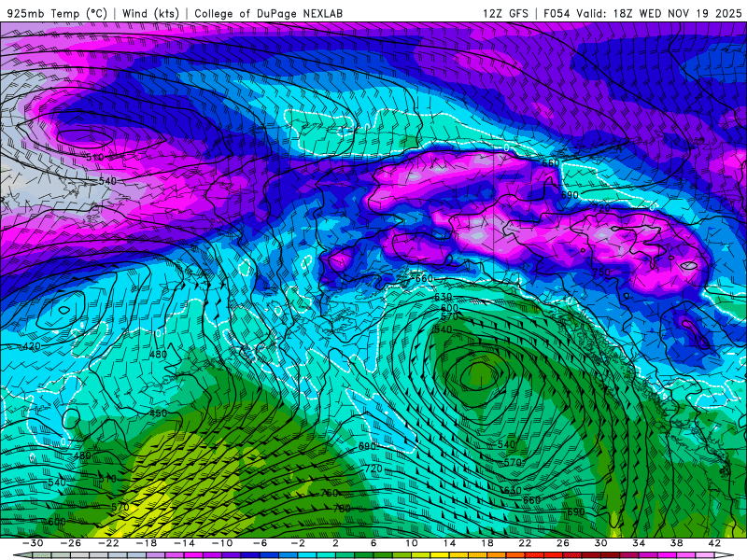Click the 2 value on the temperature scale
Screen dimensions: 747x560
[335, 543]
